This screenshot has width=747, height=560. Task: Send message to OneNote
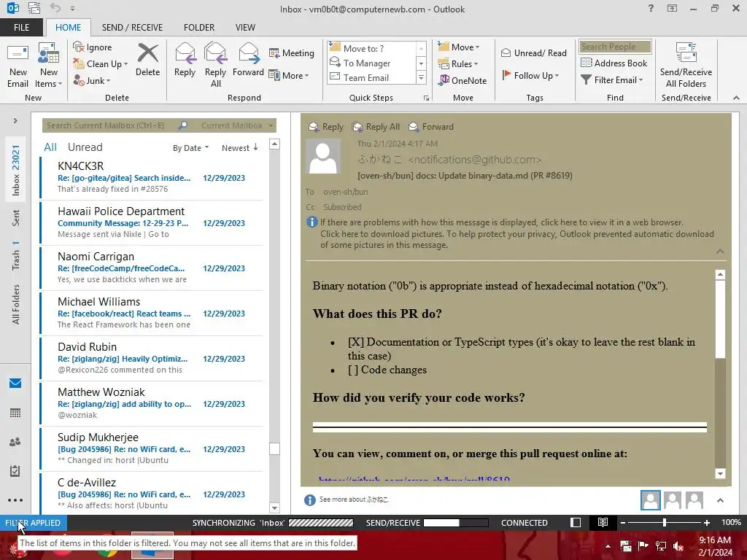(462, 80)
